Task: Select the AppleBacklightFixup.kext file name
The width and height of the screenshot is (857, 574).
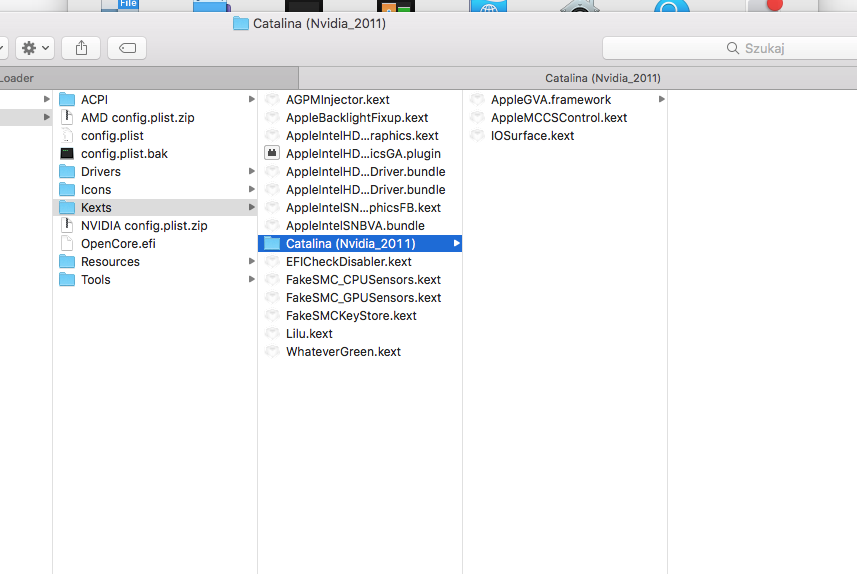Action: (357, 118)
